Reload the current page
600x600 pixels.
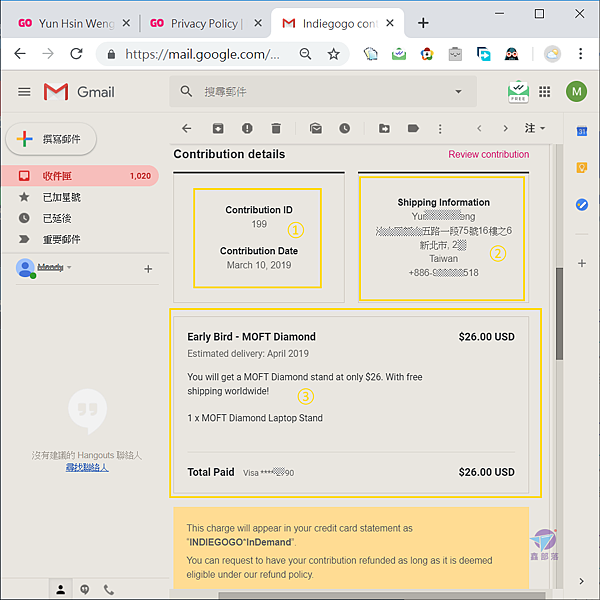point(76,54)
